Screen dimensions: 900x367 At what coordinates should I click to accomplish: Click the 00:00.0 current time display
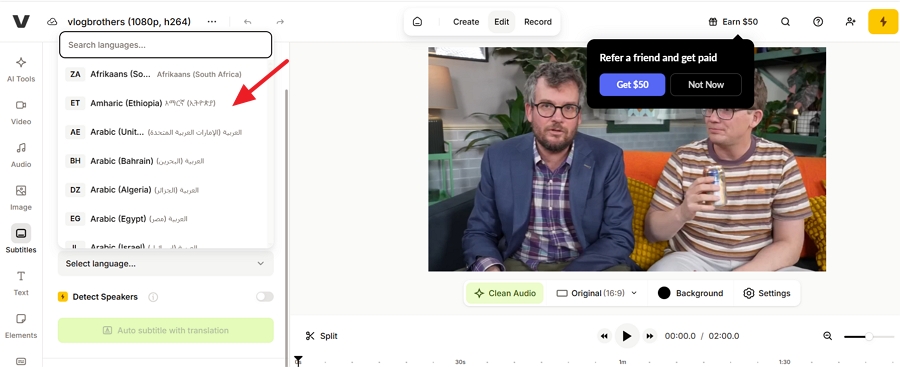point(680,336)
